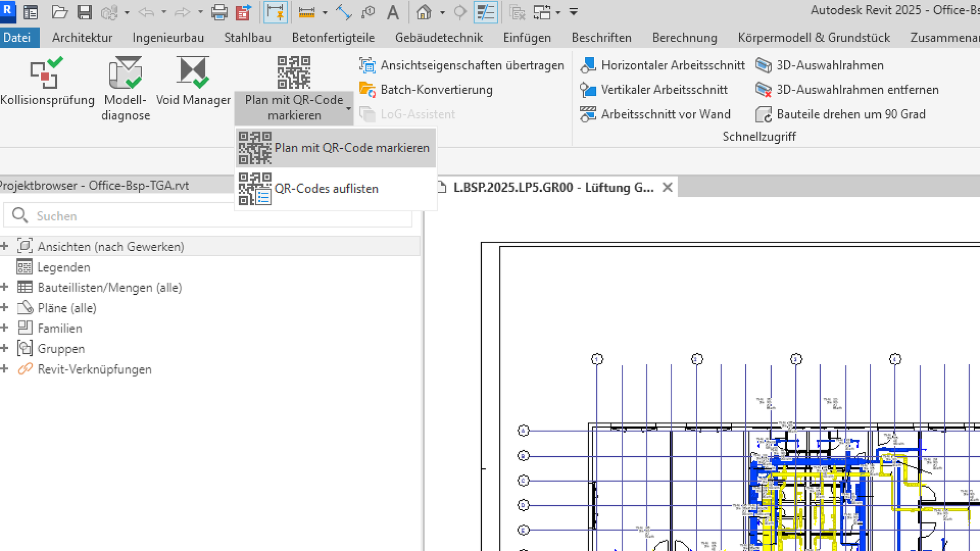The height and width of the screenshot is (551, 980).
Task: Save the project with the floppy disk icon
Action: [84, 12]
